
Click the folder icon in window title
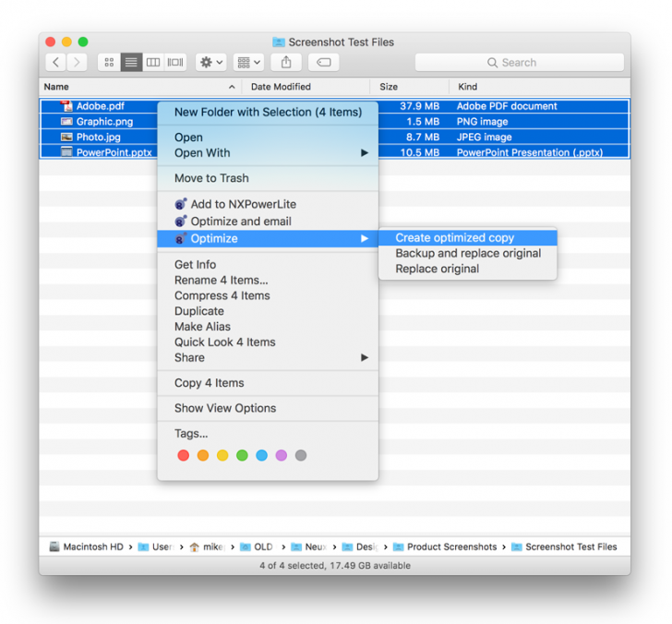click(279, 42)
